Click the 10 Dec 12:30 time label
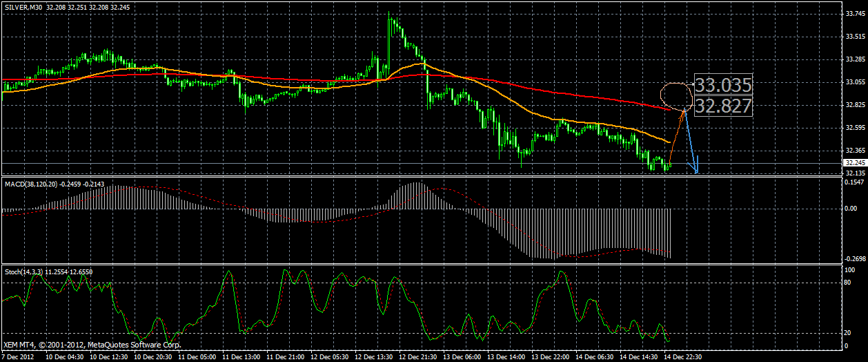The height and width of the screenshot is (362, 868). coord(110,357)
